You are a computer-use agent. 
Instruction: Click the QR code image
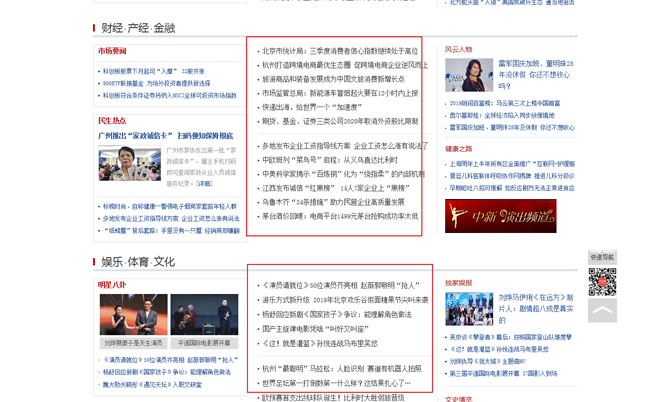click(x=602, y=282)
